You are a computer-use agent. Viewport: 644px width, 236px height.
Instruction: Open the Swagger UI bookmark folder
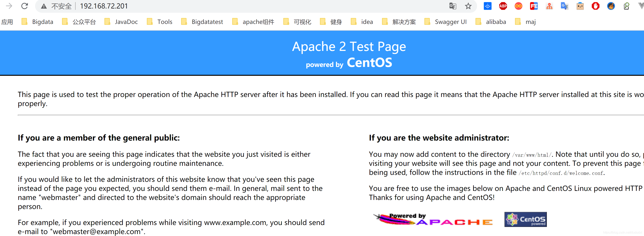[445, 22]
